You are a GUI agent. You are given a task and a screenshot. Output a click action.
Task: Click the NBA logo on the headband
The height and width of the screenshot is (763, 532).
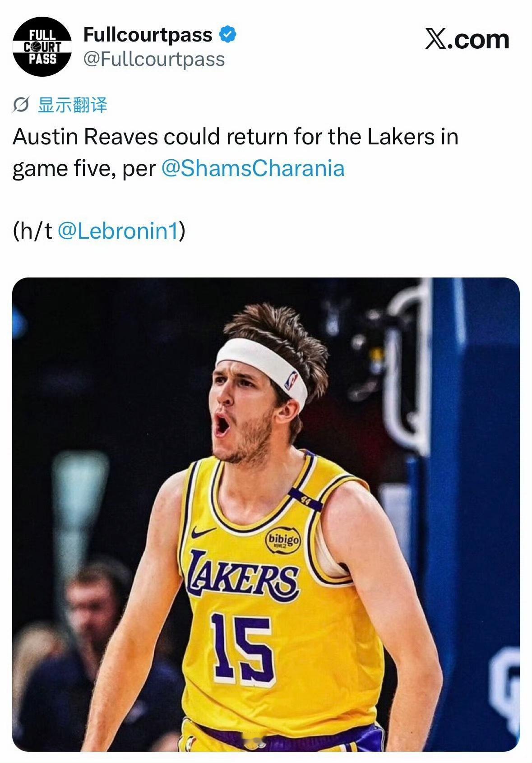point(291,380)
